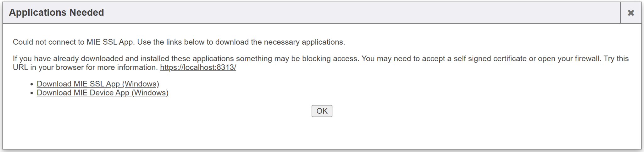Download MIE Device App for Windows

click(103, 93)
